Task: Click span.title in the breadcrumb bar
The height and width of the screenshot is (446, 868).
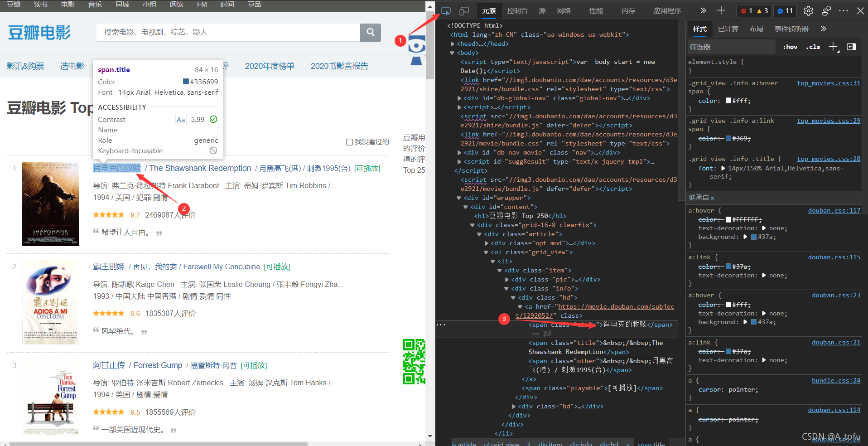Action: (x=651, y=444)
